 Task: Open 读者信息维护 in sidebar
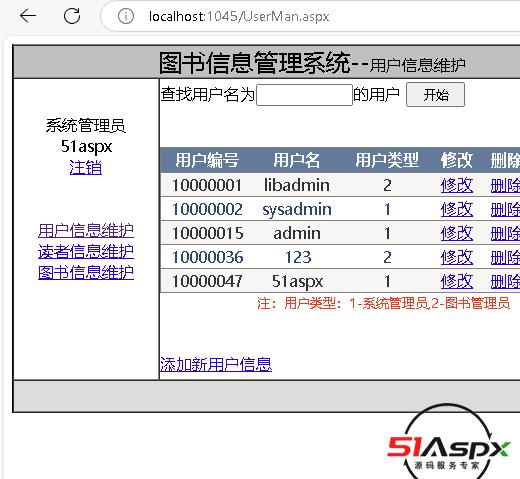[x=86, y=252]
